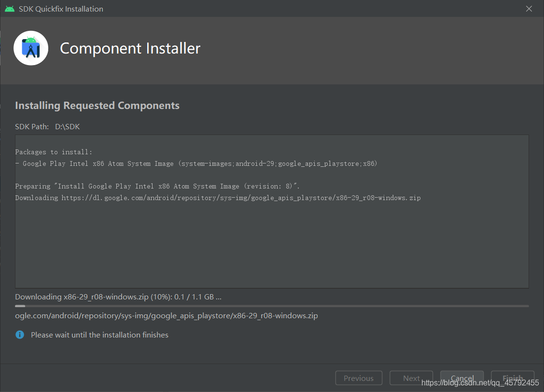Click the Downloading x86-29_r08-windows.zip status text
Image resolution: width=544 pixels, height=392 pixels.
[118, 297]
